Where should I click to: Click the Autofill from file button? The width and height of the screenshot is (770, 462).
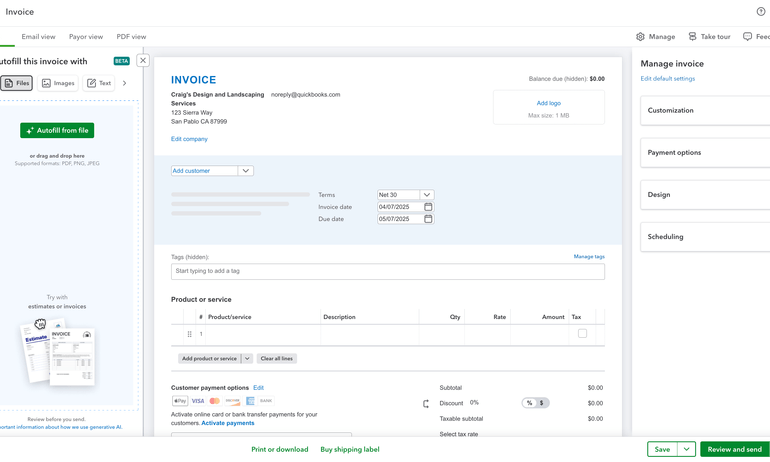pyautogui.click(x=57, y=130)
